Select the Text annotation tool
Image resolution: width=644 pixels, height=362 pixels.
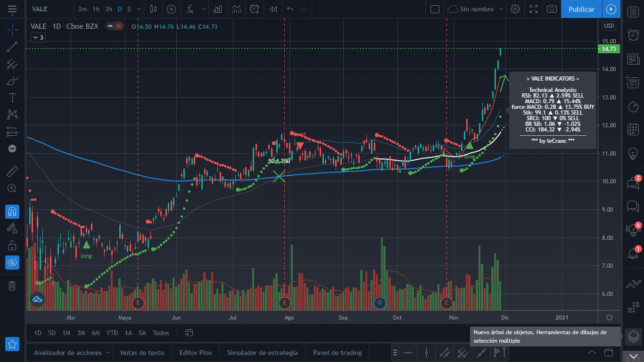12,98
